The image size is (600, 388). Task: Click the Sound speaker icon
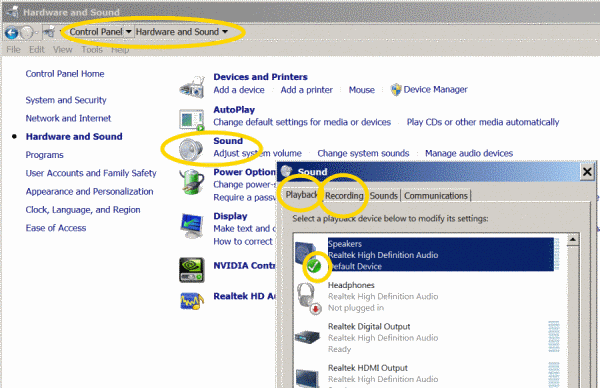(191, 150)
